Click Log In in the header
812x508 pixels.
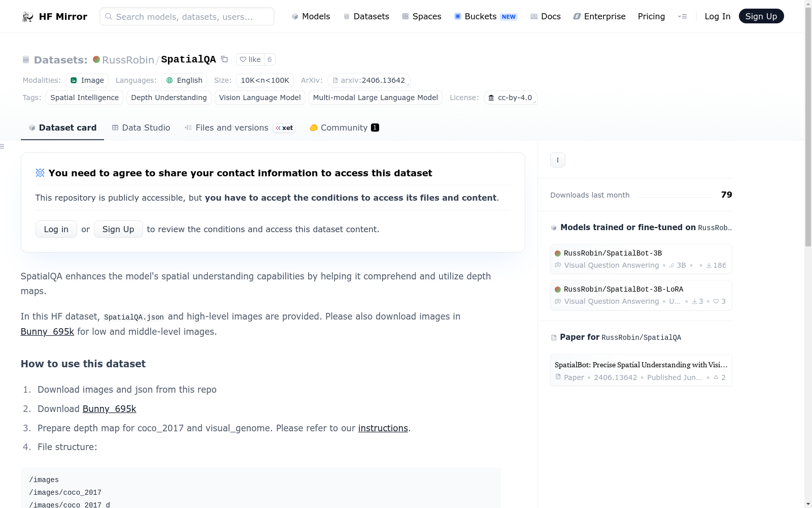[x=718, y=16]
